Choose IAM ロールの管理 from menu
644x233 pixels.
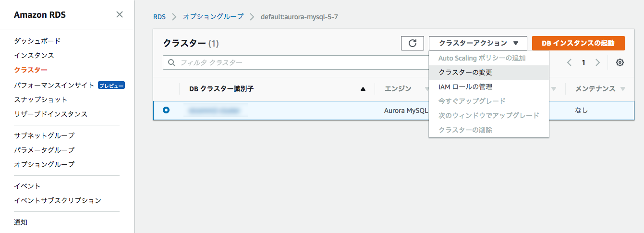pos(489,87)
